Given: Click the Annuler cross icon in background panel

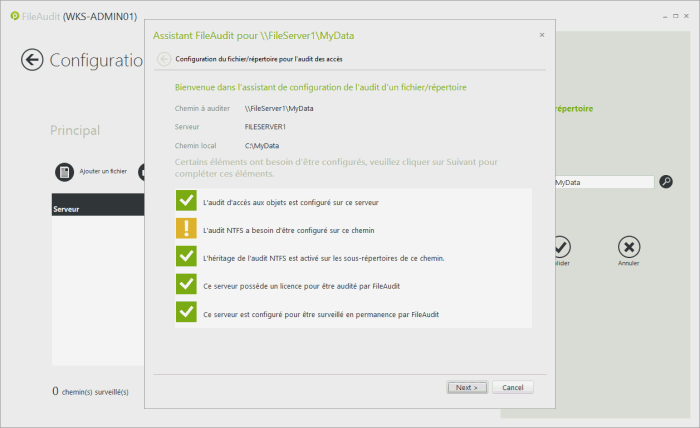Looking at the screenshot, I should [x=629, y=247].
